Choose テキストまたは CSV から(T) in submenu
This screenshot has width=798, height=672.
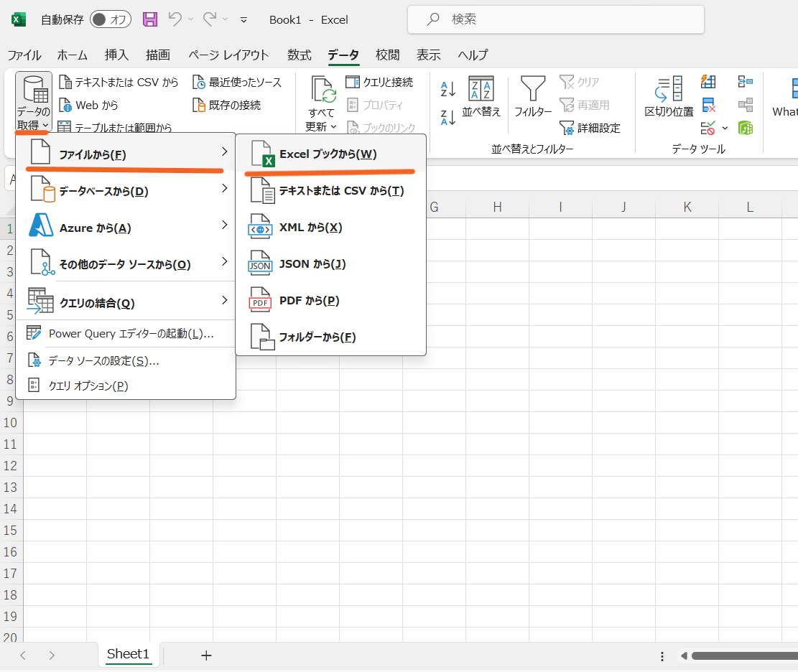331,190
